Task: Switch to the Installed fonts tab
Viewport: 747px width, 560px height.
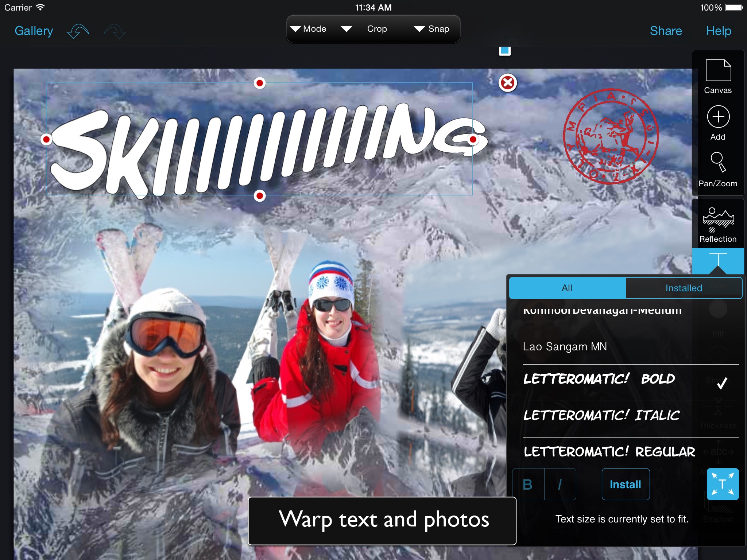Action: coord(684,288)
